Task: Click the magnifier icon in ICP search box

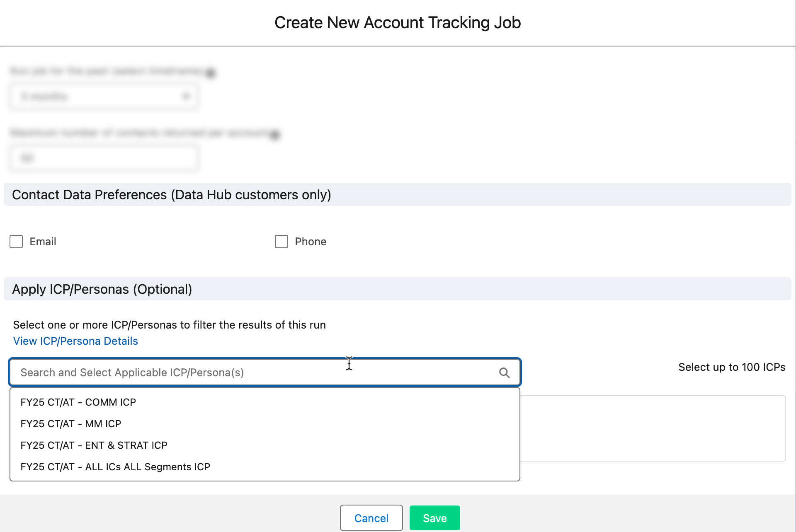Action: [x=504, y=373]
